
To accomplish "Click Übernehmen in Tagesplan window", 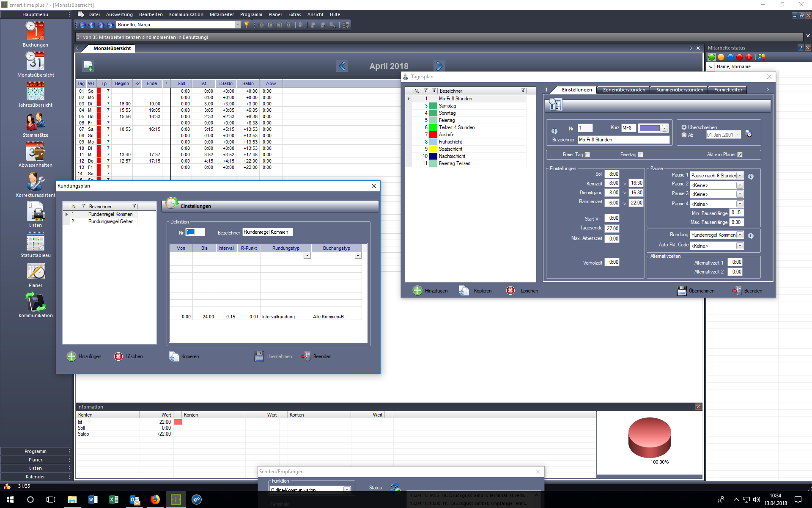I will click(696, 291).
